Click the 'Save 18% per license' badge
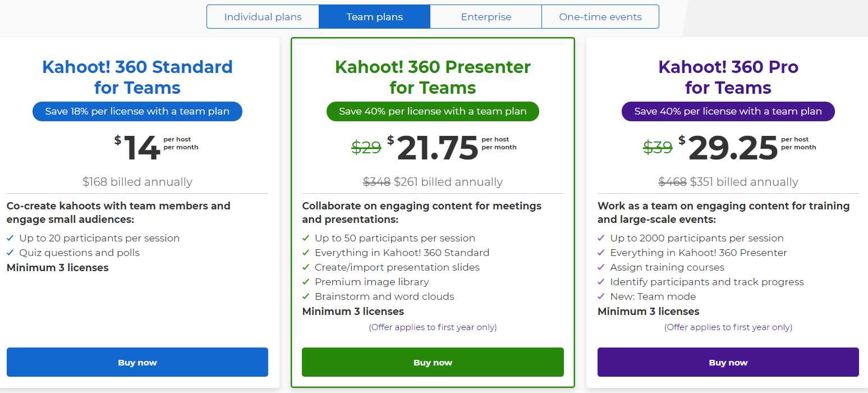This screenshot has height=393, width=868. (137, 111)
